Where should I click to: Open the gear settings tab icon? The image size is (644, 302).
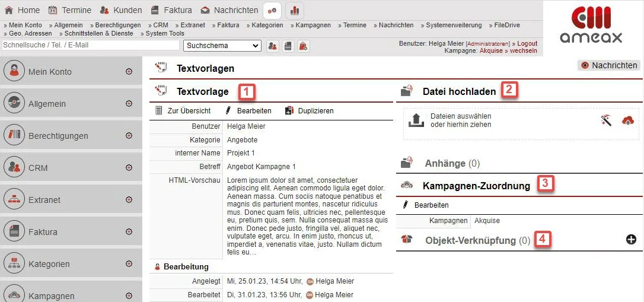coord(272,10)
